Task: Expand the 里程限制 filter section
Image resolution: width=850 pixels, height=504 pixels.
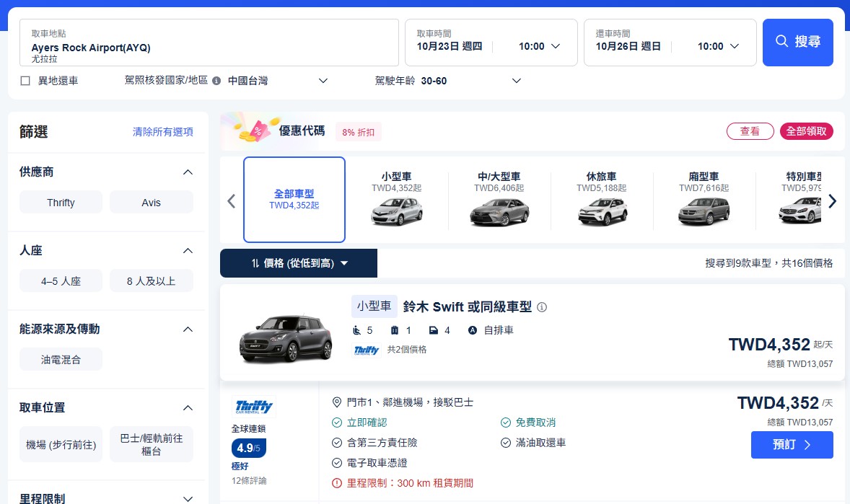Action: pyautogui.click(x=188, y=498)
